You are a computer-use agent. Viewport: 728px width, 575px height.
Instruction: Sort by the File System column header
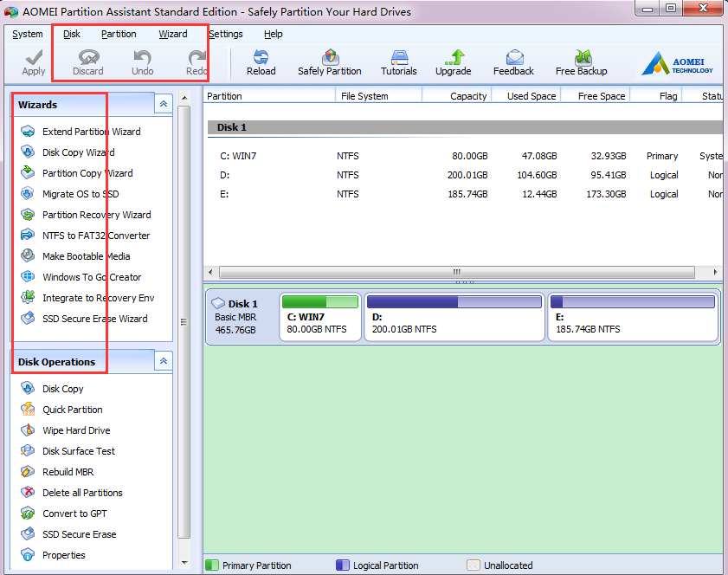378,95
